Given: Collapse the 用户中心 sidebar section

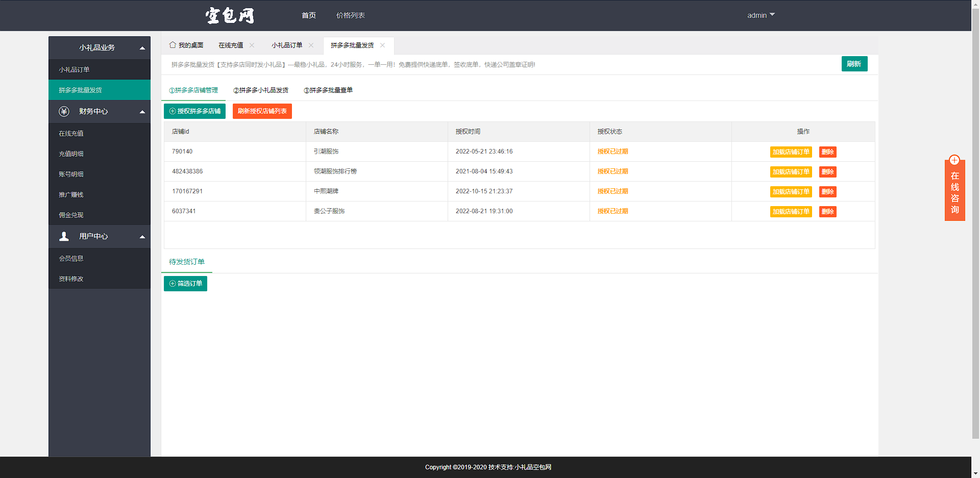Looking at the screenshot, I should point(142,237).
